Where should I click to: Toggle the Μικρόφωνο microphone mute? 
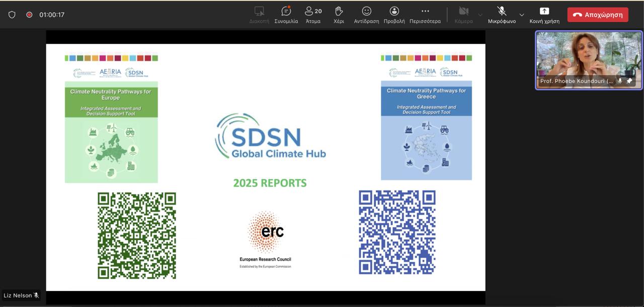tap(502, 12)
